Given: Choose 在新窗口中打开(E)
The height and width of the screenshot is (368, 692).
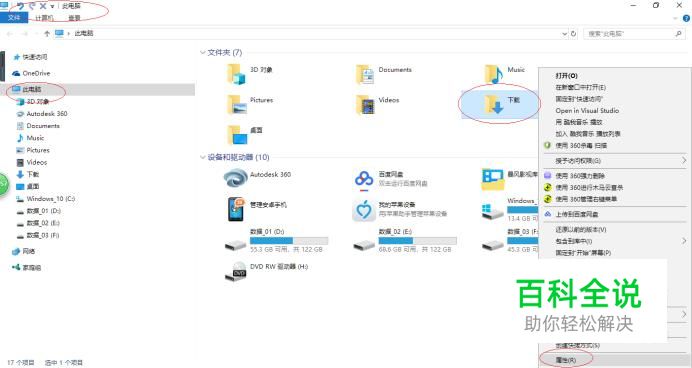Looking at the screenshot, I should (580, 87).
